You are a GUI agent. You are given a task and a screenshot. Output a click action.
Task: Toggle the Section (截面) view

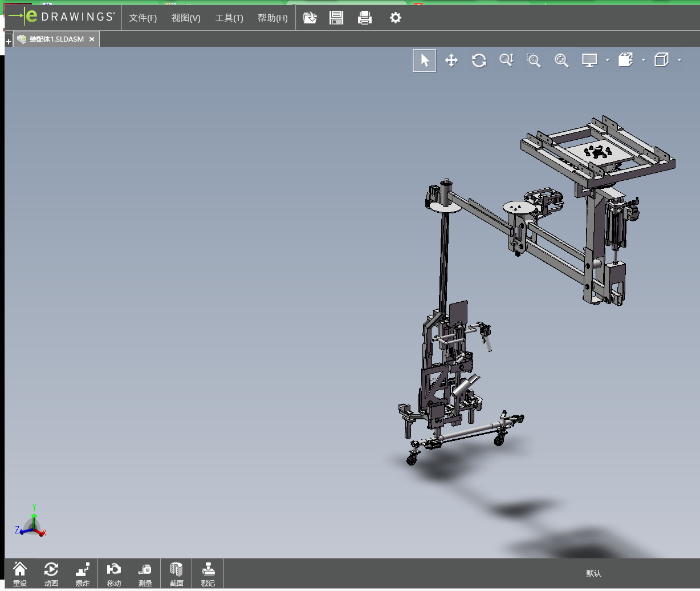coord(177,573)
